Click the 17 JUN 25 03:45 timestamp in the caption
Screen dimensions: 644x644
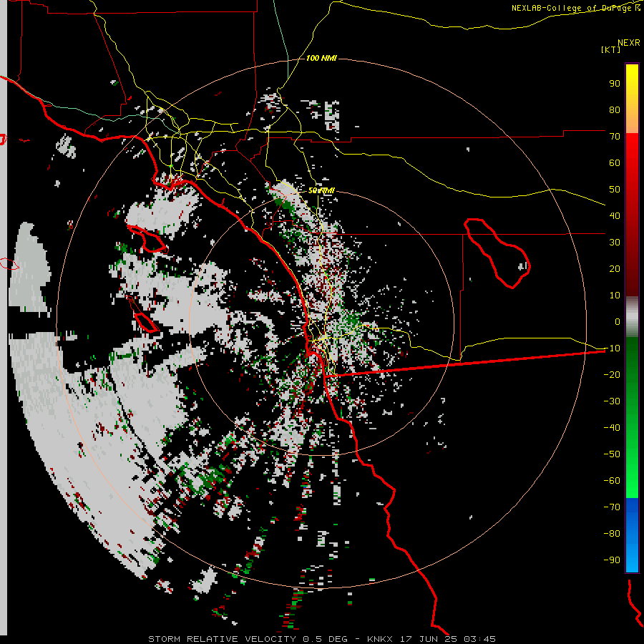[x=447, y=639]
